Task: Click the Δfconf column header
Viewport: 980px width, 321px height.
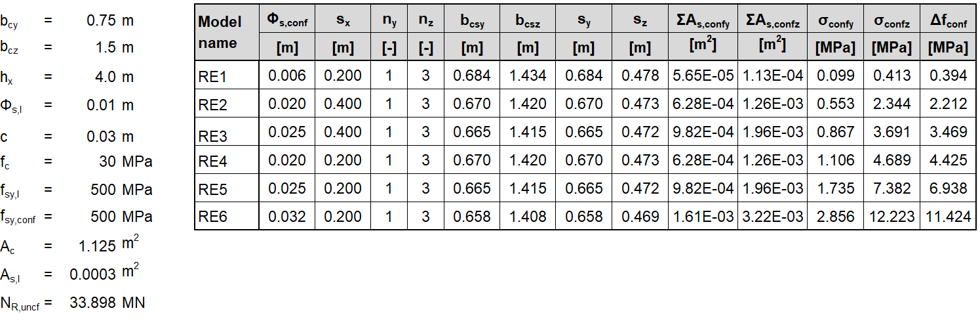Action: click(949, 22)
